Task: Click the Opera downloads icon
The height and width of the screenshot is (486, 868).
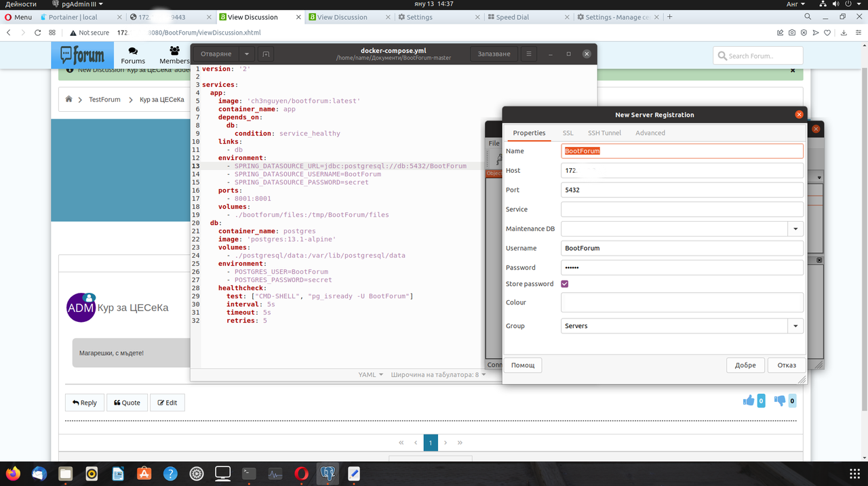Action: coord(843,33)
